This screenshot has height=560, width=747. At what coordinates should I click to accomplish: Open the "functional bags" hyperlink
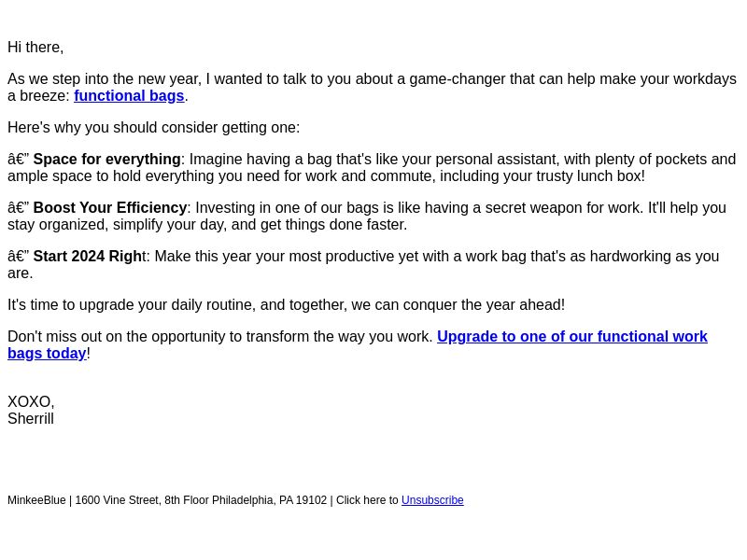click(x=129, y=96)
